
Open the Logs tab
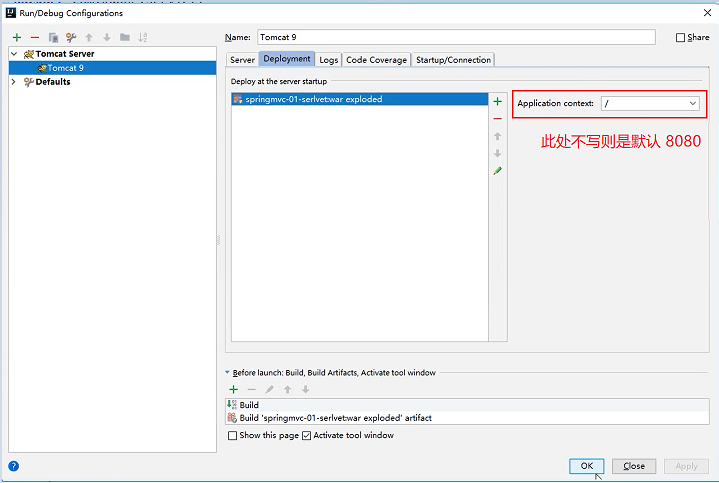click(328, 60)
